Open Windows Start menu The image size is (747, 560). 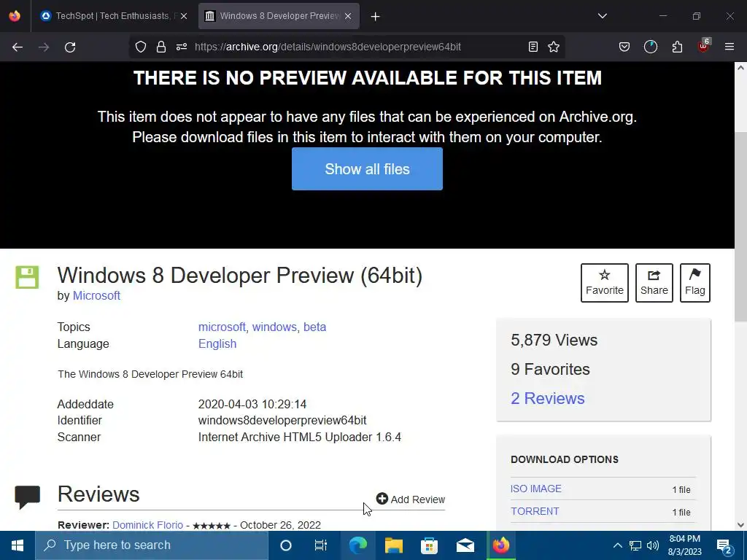18,545
